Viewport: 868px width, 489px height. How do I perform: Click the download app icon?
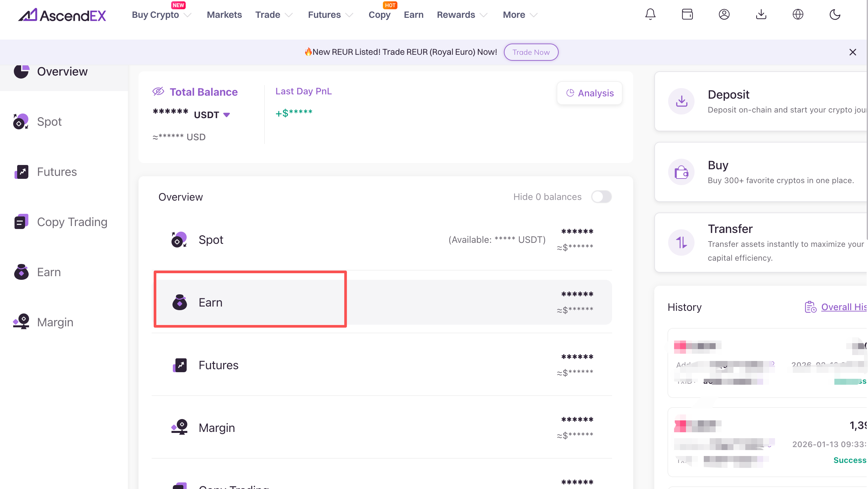pyautogui.click(x=761, y=15)
